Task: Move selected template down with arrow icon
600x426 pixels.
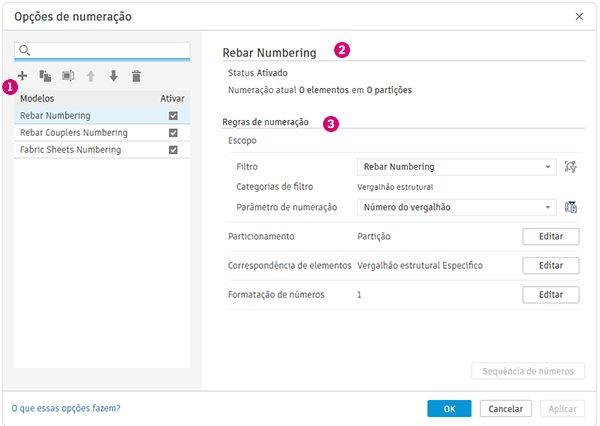Action: pos(113,75)
